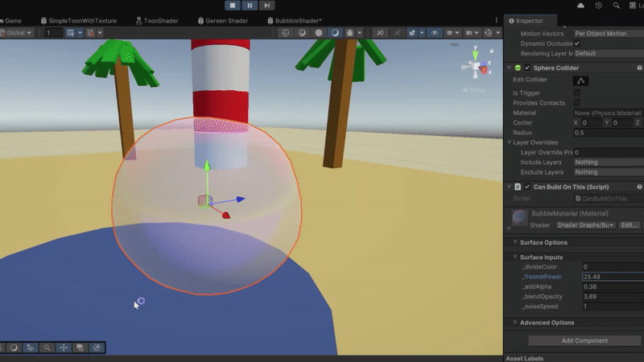Uncheck the Dynamic Occlusion checkbox

[576, 43]
